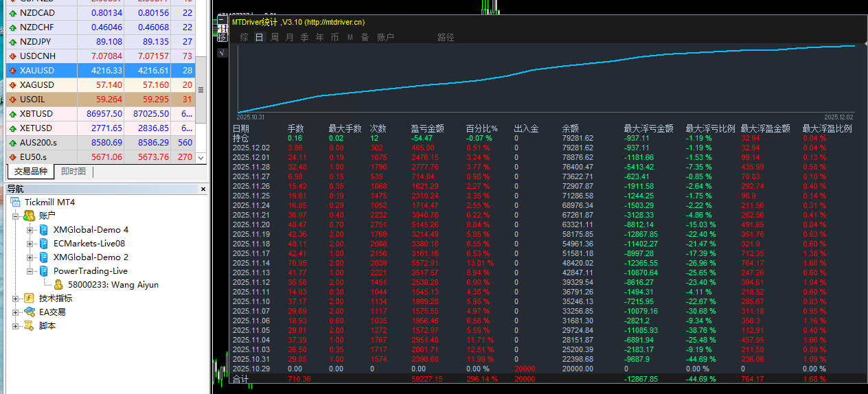
Task: Click the market watch ≡ grip icon
Action: pyautogui.click(x=201, y=90)
